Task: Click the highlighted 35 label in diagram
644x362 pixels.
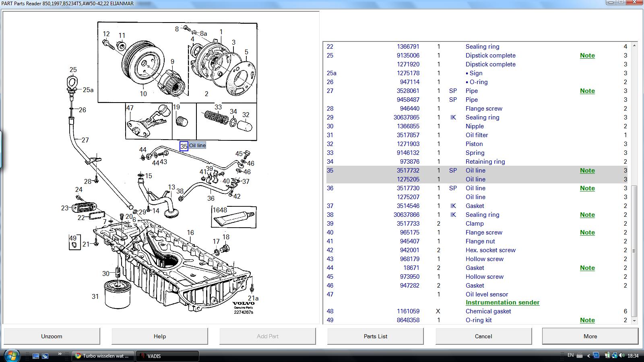Action: [x=184, y=146]
